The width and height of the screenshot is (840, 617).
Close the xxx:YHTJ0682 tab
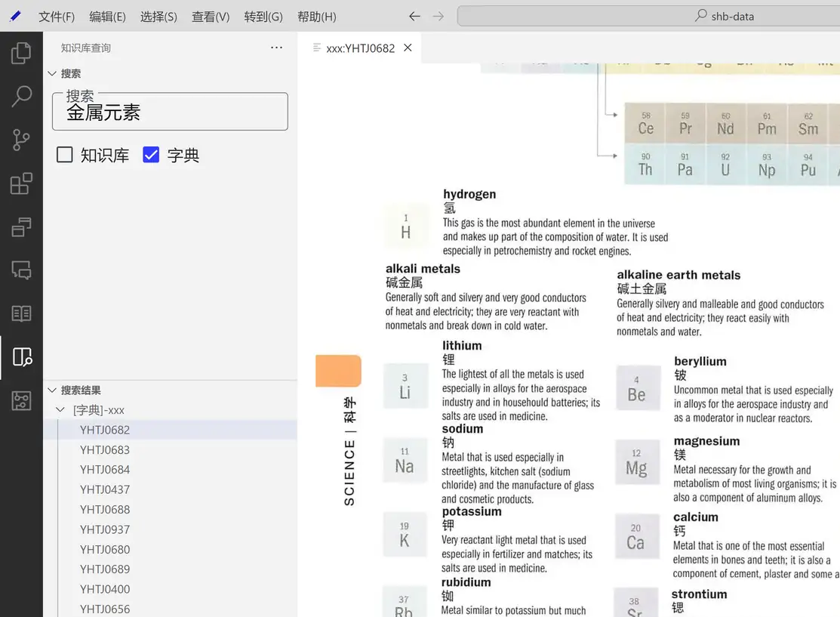(x=408, y=48)
